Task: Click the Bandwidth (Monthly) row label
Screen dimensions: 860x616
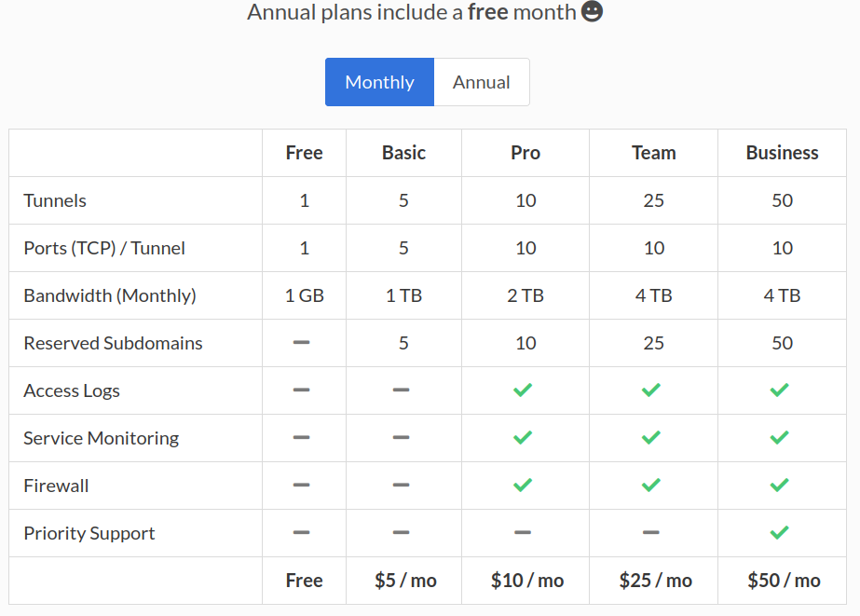Action: (110, 295)
